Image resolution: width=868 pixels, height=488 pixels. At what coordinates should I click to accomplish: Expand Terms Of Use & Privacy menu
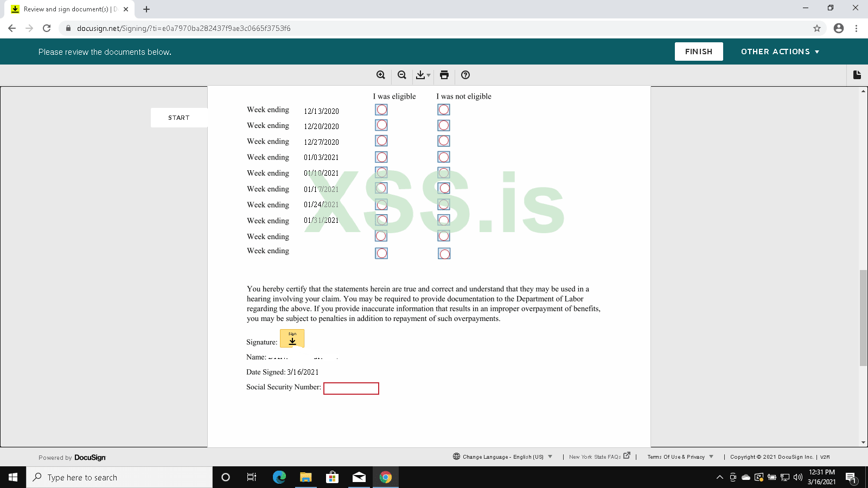click(680, 457)
